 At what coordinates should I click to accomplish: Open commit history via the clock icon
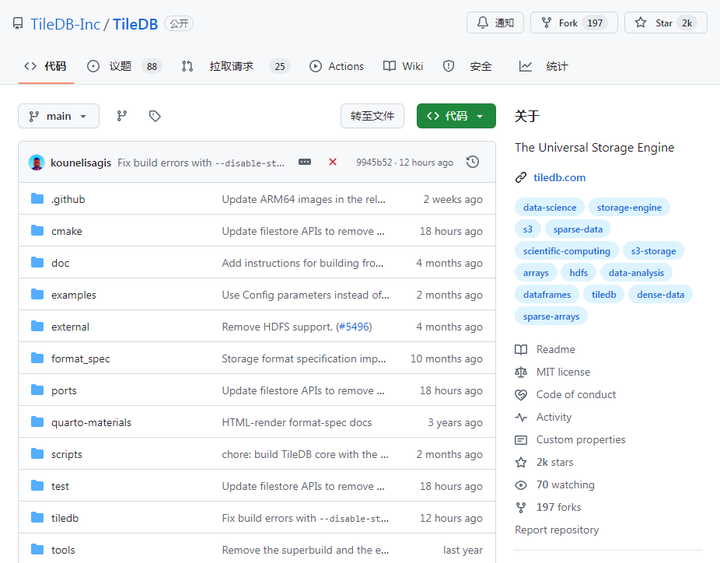(472, 162)
